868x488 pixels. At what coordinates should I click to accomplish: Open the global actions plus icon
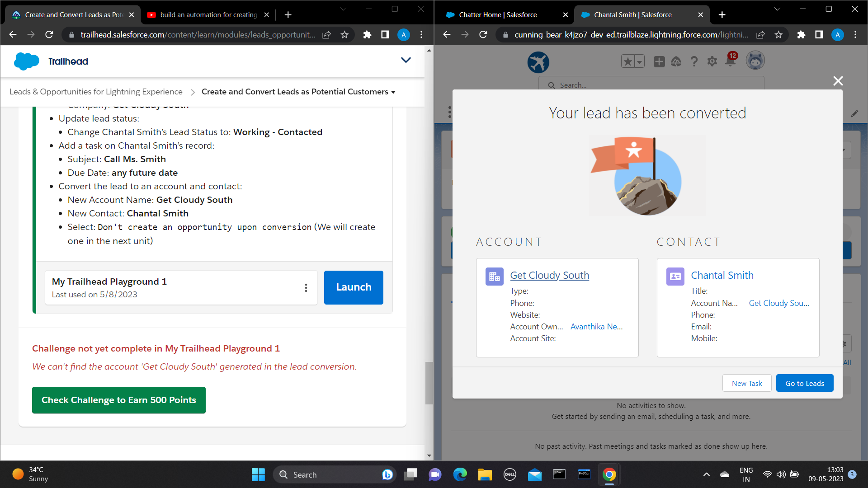[659, 61]
